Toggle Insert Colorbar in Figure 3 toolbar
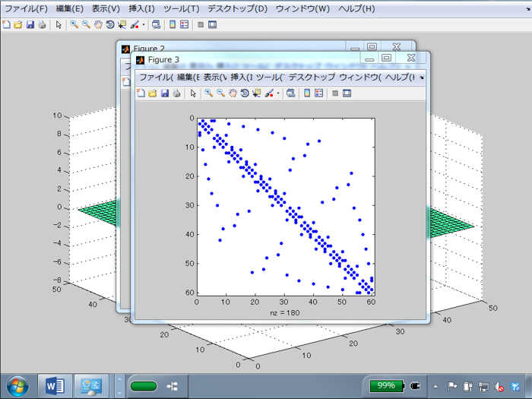Image resolution: width=532 pixels, height=399 pixels. [307, 93]
